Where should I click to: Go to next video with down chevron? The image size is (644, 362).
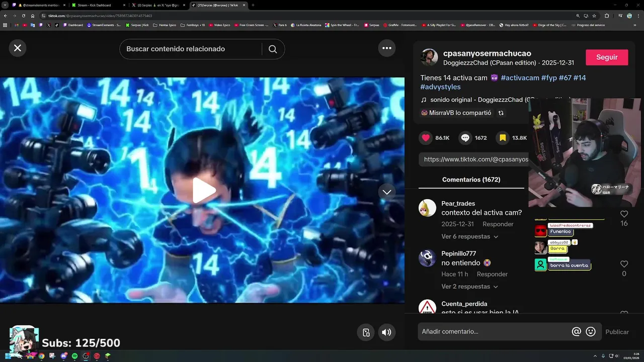pyautogui.click(x=387, y=192)
